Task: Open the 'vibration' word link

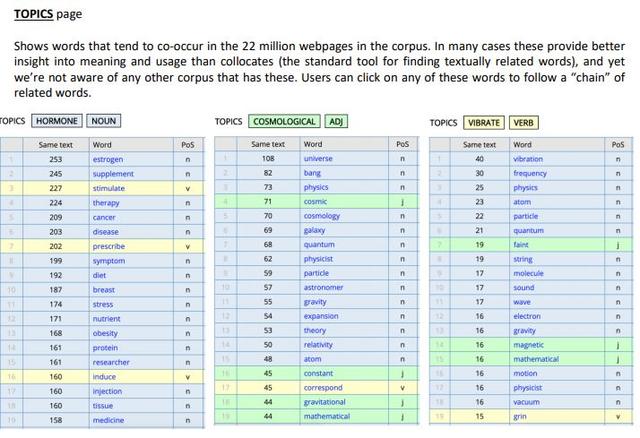Action: pyautogui.click(x=528, y=159)
